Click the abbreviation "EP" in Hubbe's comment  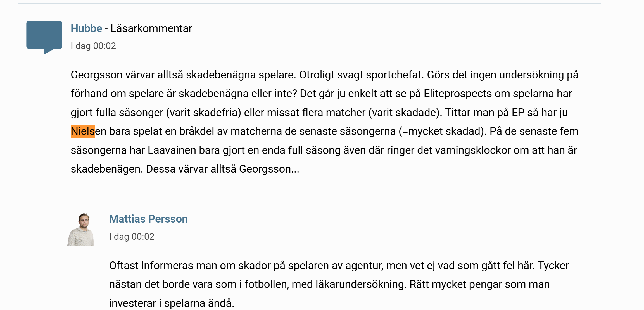tap(518, 113)
